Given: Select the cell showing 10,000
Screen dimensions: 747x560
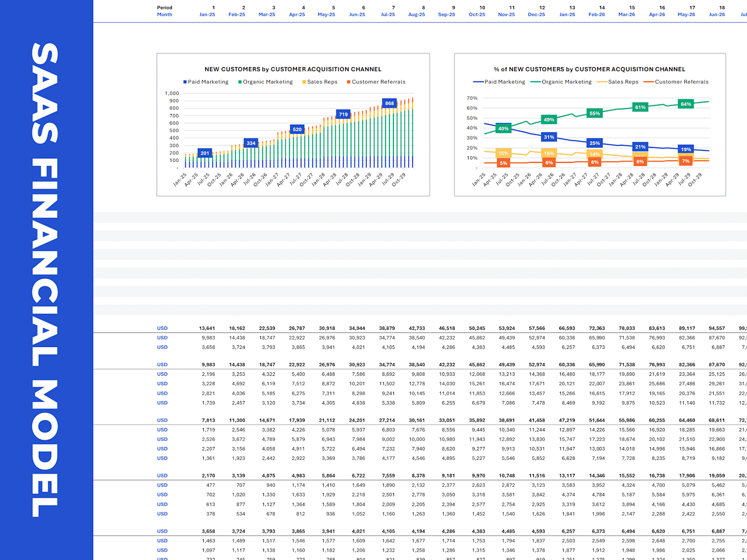Looking at the screenshot, I should [417, 440].
